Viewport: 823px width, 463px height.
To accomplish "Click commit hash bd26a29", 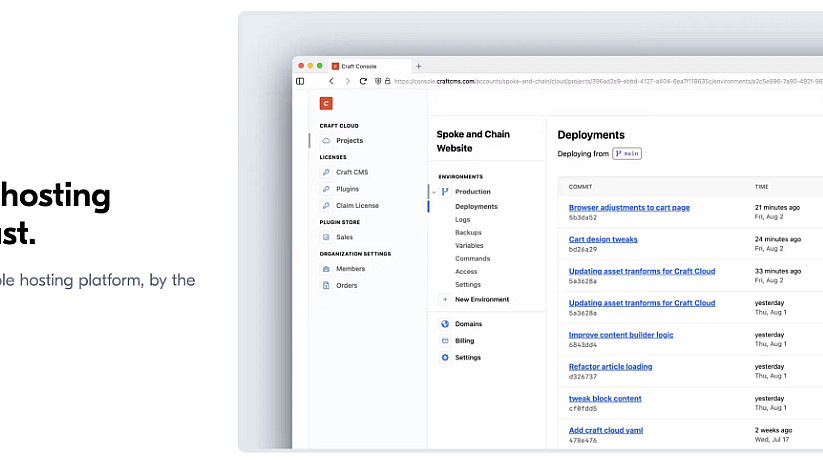I will [583, 249].
